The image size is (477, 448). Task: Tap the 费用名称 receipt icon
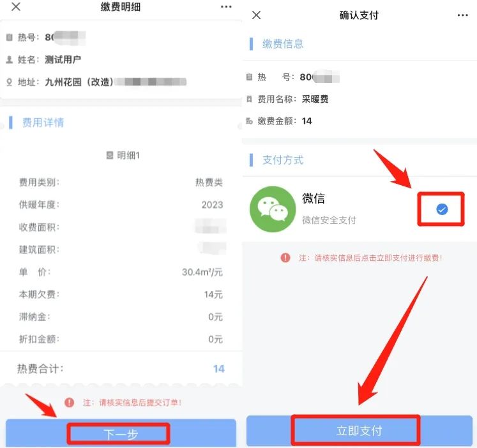[249, 99]
